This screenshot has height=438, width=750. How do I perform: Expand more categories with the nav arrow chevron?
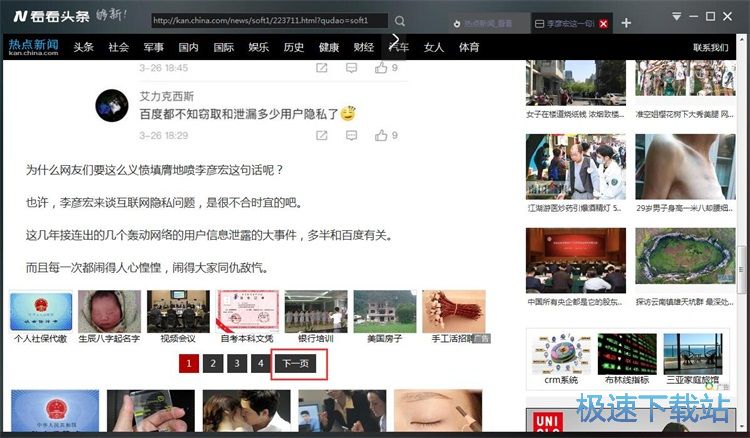pyautogui.click(x=395, y=39)
